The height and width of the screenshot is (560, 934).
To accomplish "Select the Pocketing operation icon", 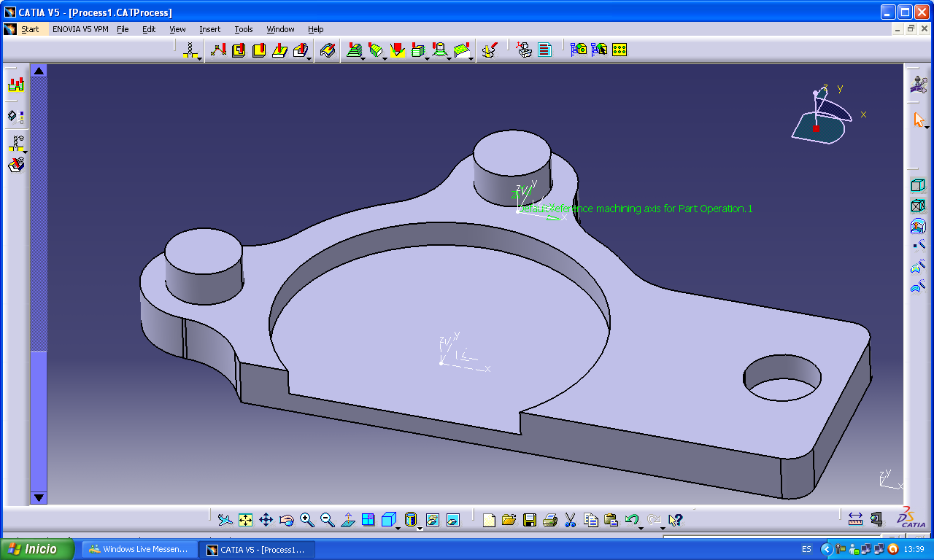I will (x=238, y=50).
